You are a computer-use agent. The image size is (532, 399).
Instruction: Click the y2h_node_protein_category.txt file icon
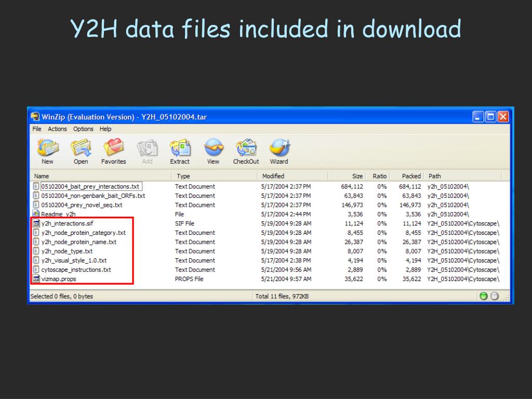[36, 232]
